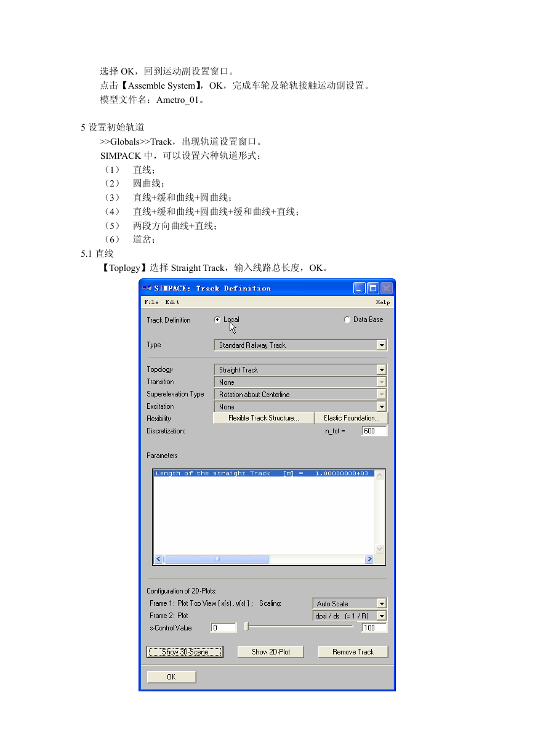
Task: Open the Help menu
Action: pos(383,302)
